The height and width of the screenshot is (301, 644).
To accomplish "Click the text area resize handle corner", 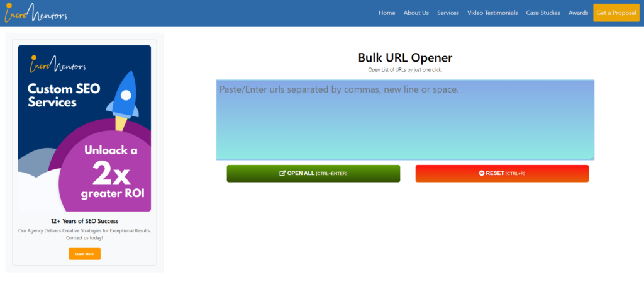I will (592, 157).
